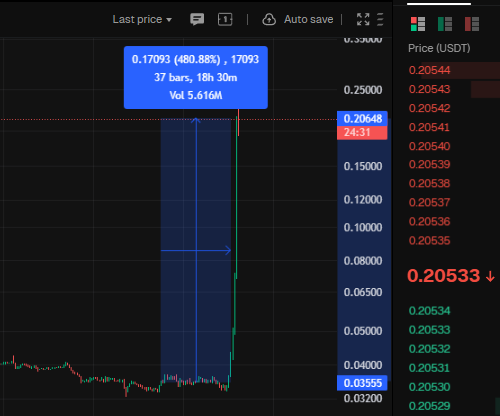Click the Price (USDT) column header
This screenshot has width=500, height=416.
[x=439, y=48]
